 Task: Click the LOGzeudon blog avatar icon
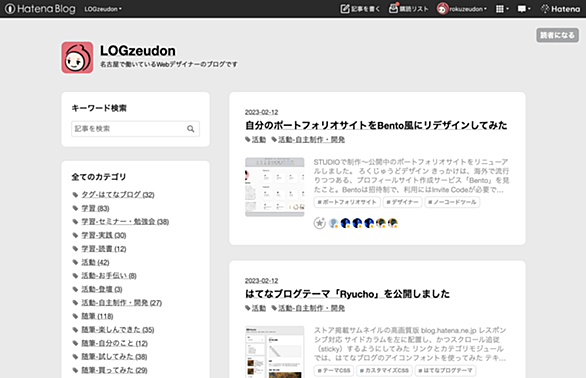click(77, 58)
